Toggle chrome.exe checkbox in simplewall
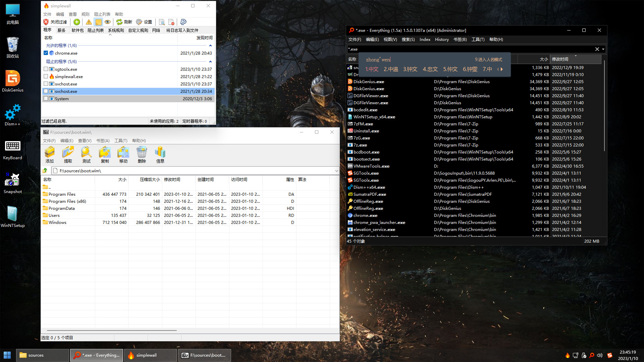The width and height of the screenshot is (644, 362). [46, 53]
